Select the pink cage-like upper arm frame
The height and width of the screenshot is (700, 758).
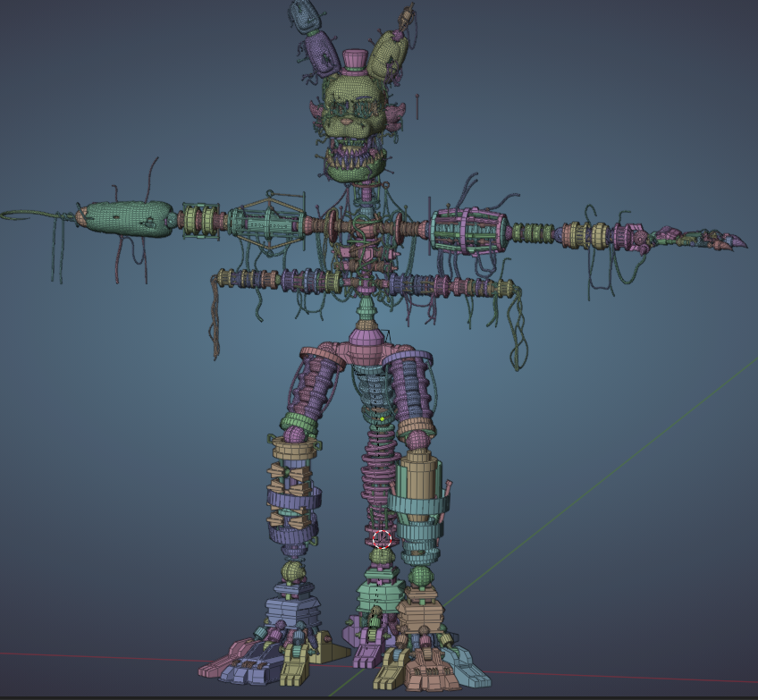(468, 231)
